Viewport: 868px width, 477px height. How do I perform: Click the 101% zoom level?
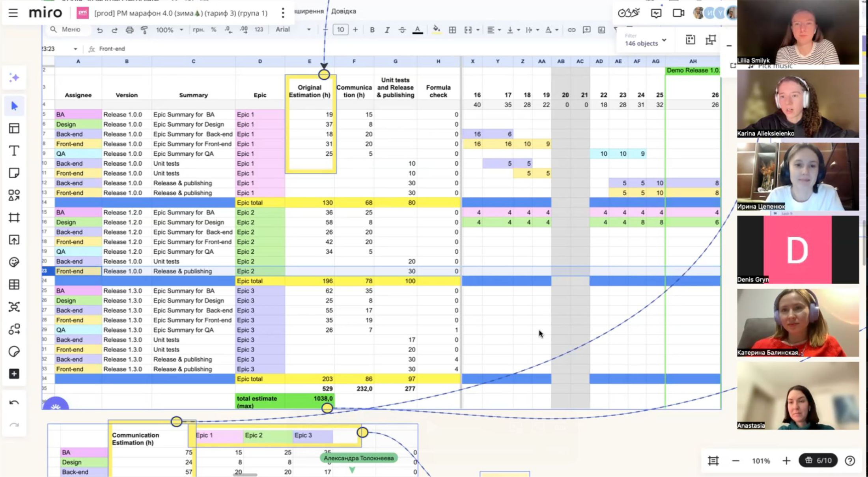761,461
